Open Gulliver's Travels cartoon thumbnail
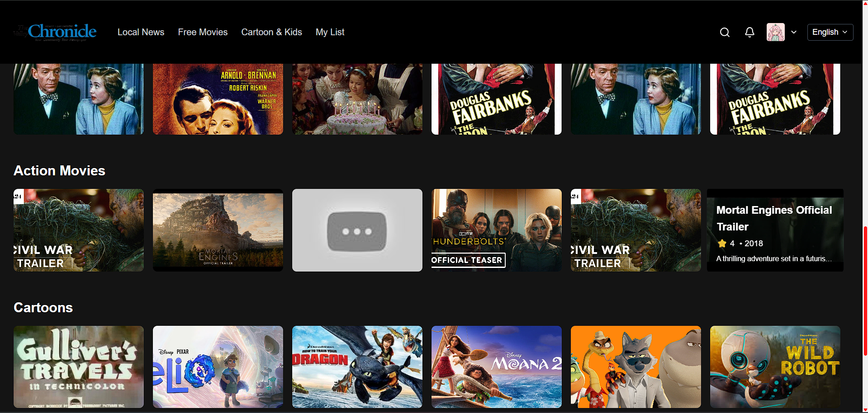Image resolution: width=868 pixels, height=413 pixels. [79, 367]
